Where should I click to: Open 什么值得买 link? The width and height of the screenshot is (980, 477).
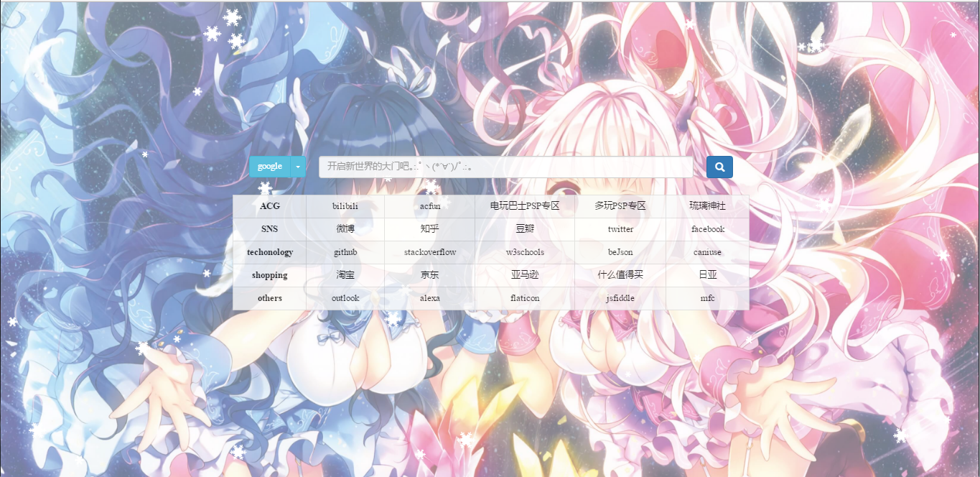point(620,275)
